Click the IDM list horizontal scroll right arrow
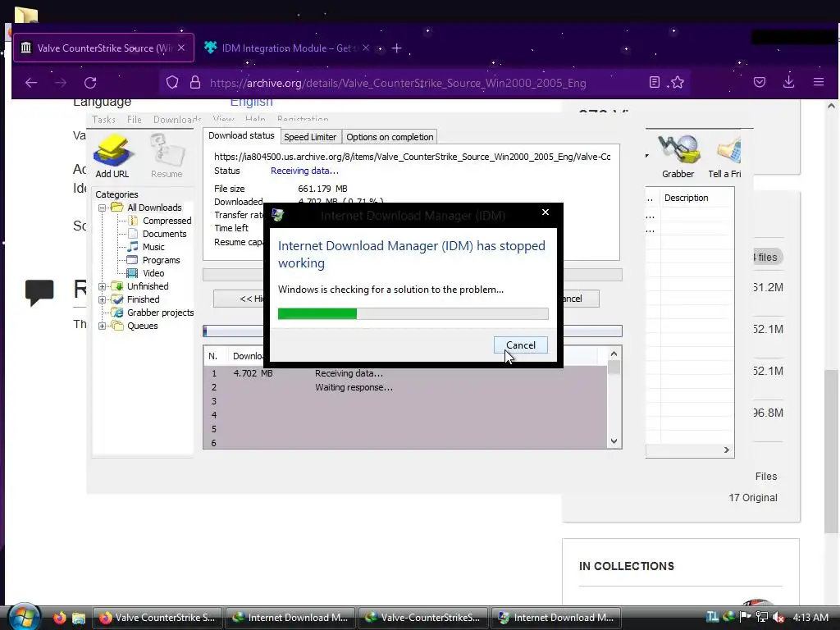This screenshot has height=630, width=840. coord(727,450)
